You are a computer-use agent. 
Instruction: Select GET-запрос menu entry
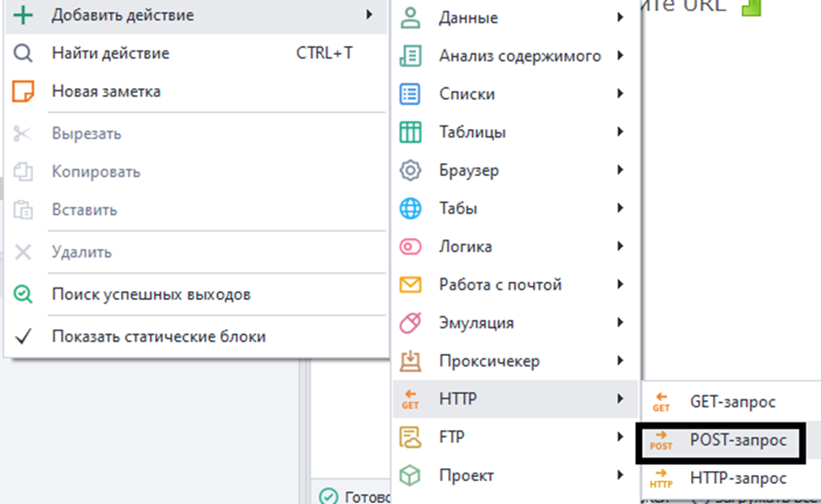click(x=732, y=403)
